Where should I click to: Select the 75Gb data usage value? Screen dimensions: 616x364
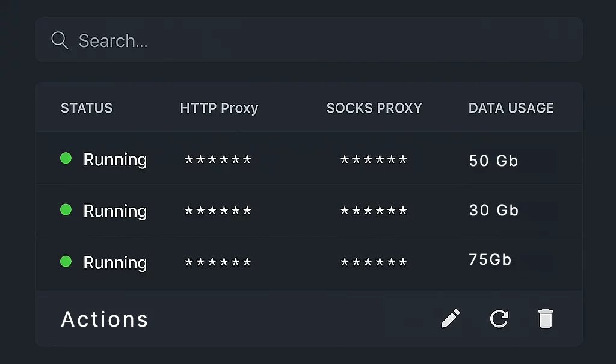[x=490, y=259]
